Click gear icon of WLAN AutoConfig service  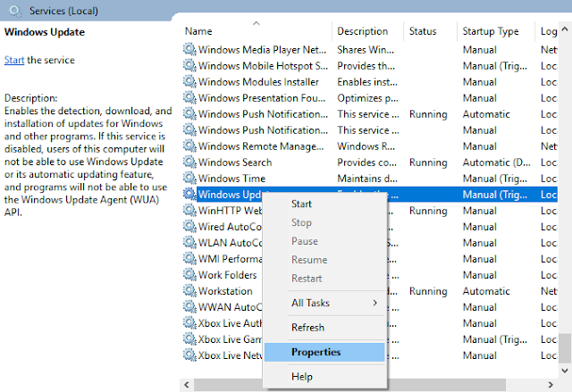coord(189,242)
